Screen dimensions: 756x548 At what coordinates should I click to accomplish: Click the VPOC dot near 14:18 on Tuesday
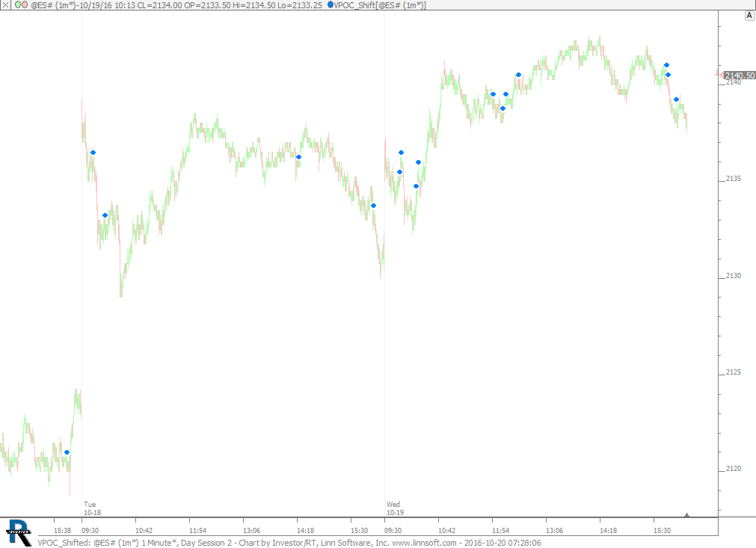click(298, 157)
